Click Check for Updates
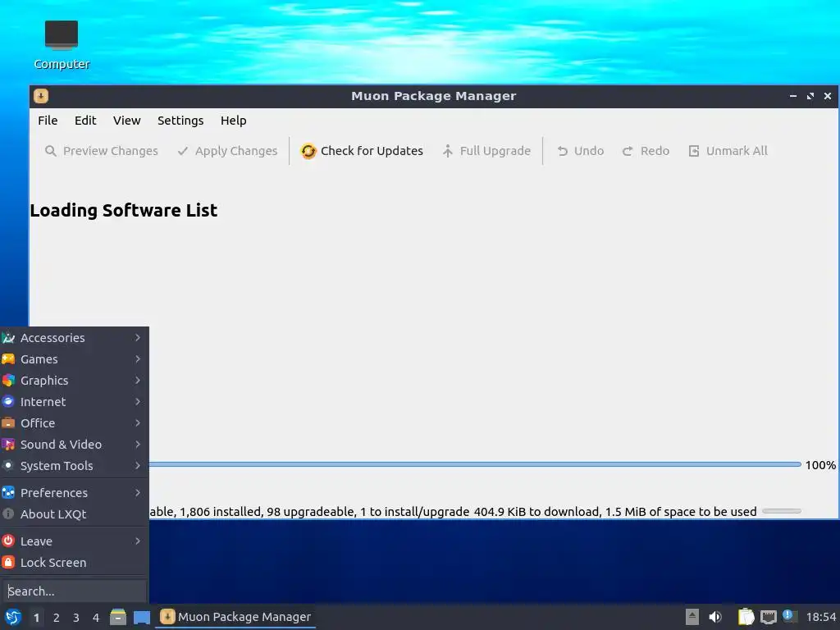The image size is (840, 630). [362, 151]
